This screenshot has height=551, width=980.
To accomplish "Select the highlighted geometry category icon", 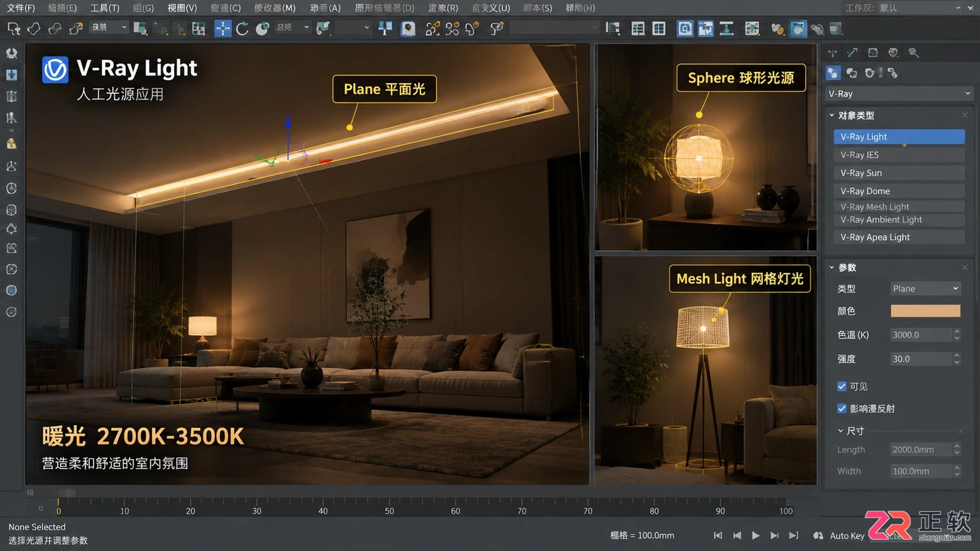I will (832, 73).
